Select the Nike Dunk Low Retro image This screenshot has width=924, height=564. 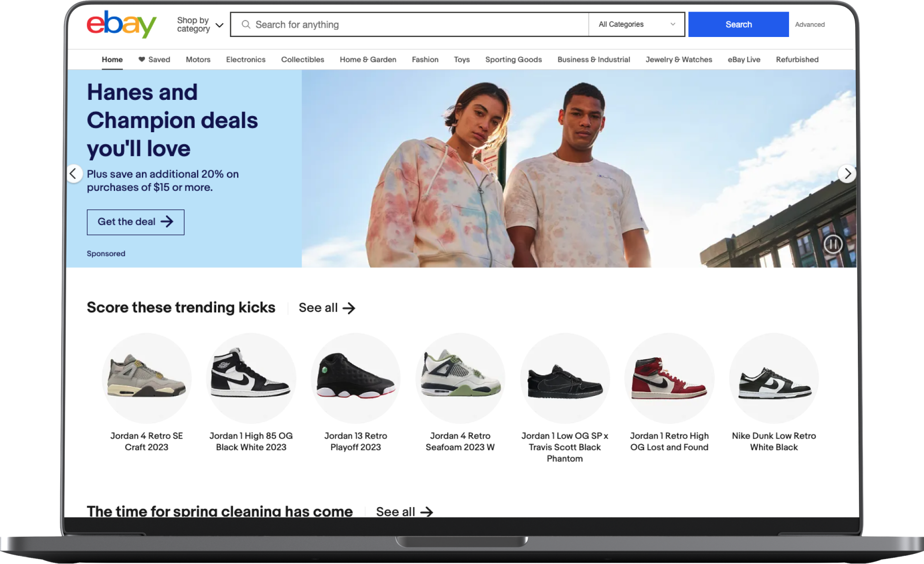774,378
